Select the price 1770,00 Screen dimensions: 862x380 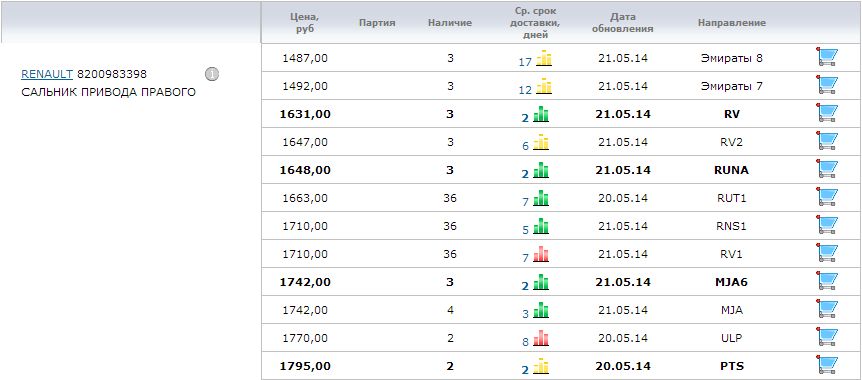pyautogui.click(x=305, y=338)
